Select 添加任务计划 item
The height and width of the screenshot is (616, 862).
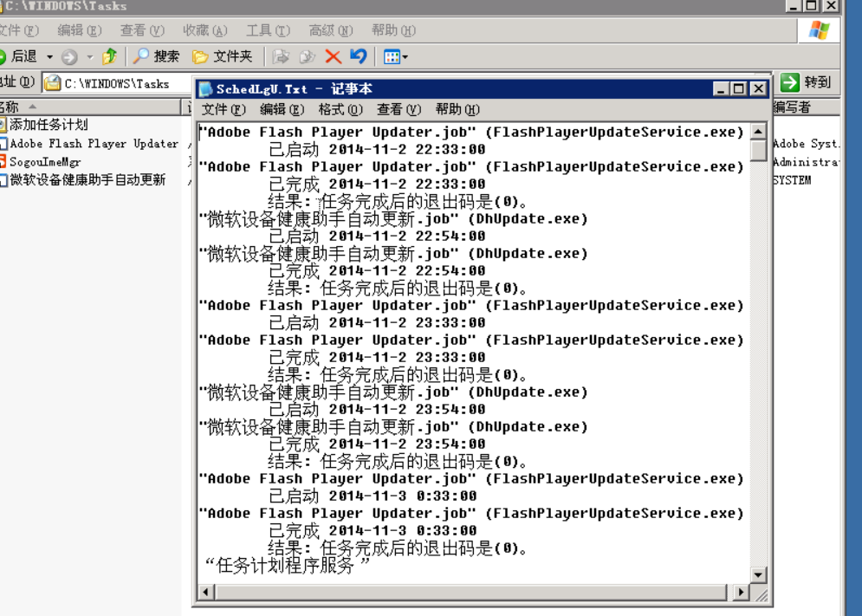tap(49, 125)
